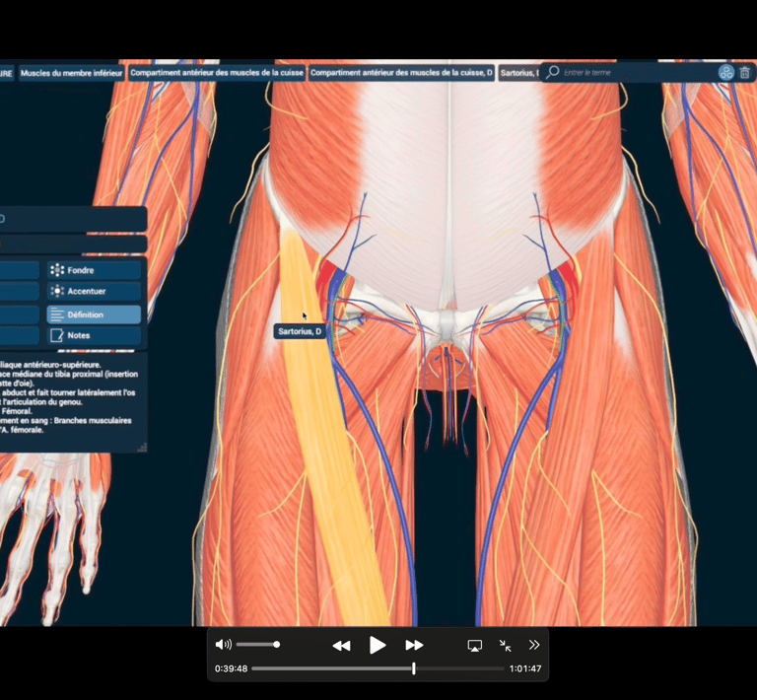Select 'Compartiment antérieur des muscles de la cuisse, D' breadcrumb
Image resolution: width=757 pixels, height=700 pixels.
[401, 73]
